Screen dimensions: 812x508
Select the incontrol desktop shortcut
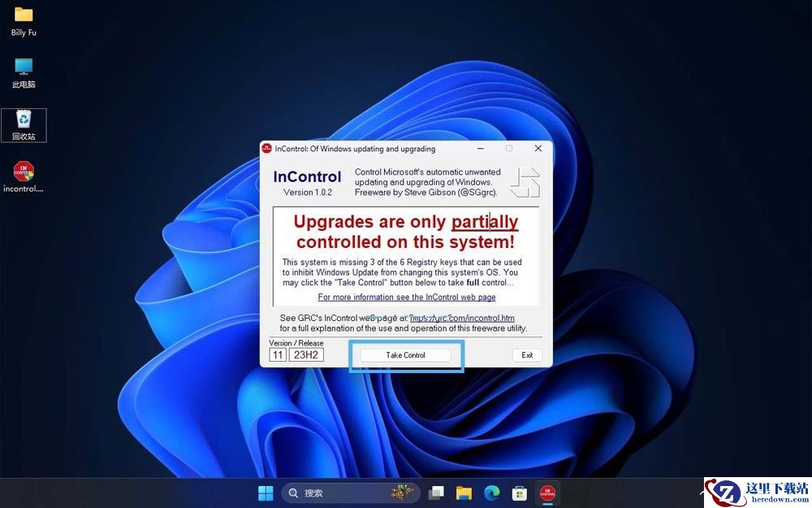(24, 176)
